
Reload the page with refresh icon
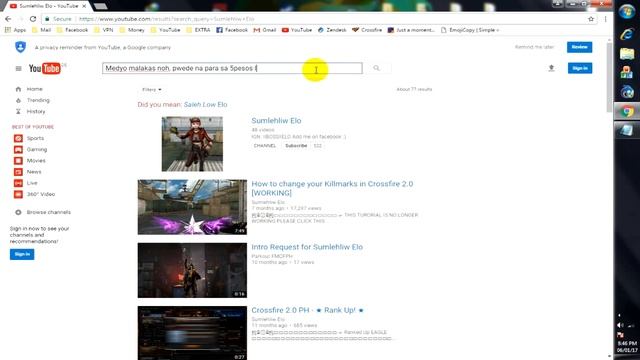tap(33, 19)
